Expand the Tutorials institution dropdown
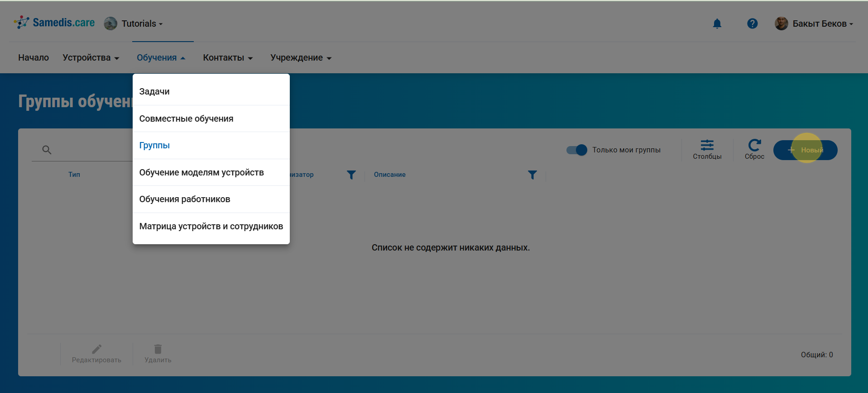Screen dimensions: 868x393 pyautogui.click(x=141, y=24)
